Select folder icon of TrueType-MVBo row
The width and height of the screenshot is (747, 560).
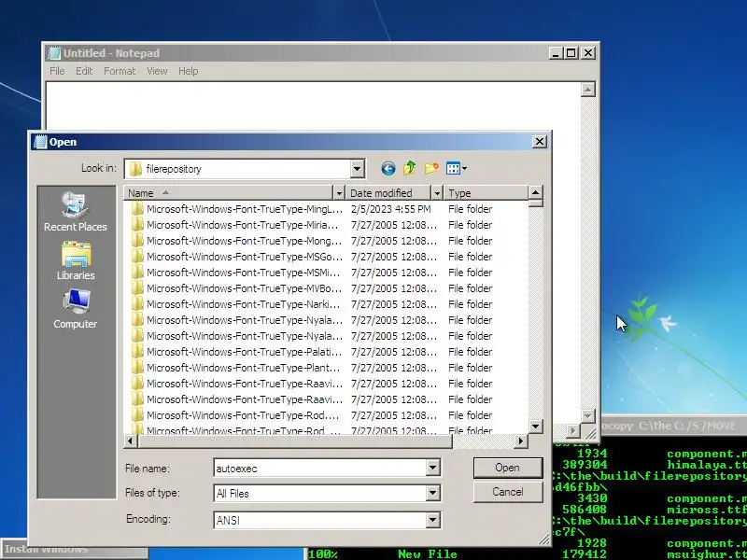[x=137, y=288]
